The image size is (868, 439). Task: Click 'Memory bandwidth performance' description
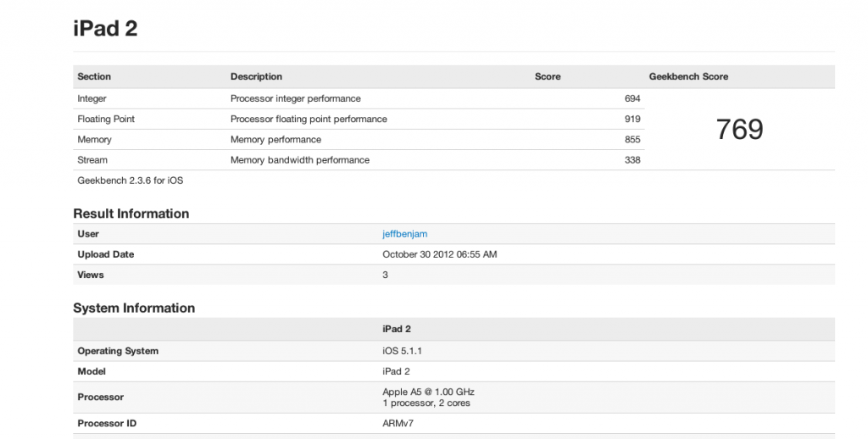point(300,160)
